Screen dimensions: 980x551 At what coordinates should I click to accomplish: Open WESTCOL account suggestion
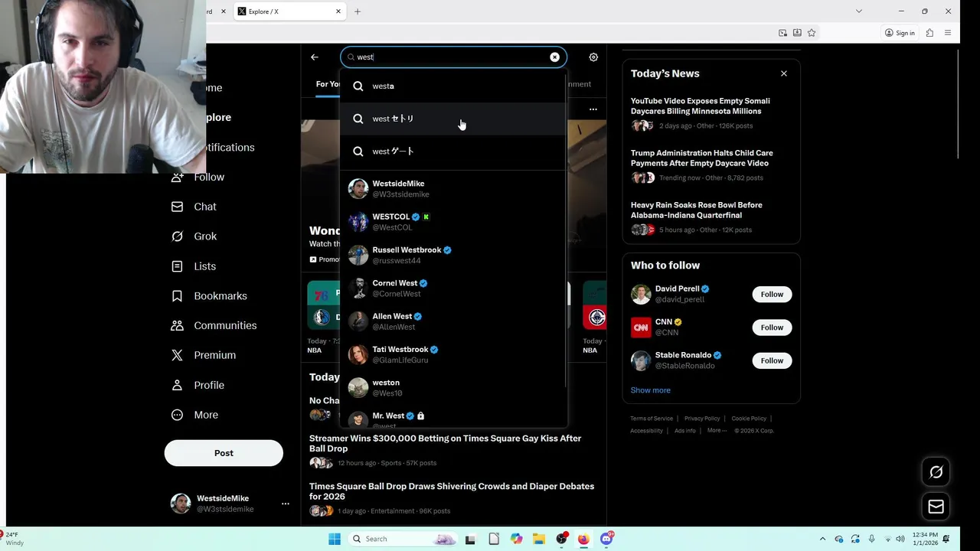pyautogui.click(x=453, y=222)
